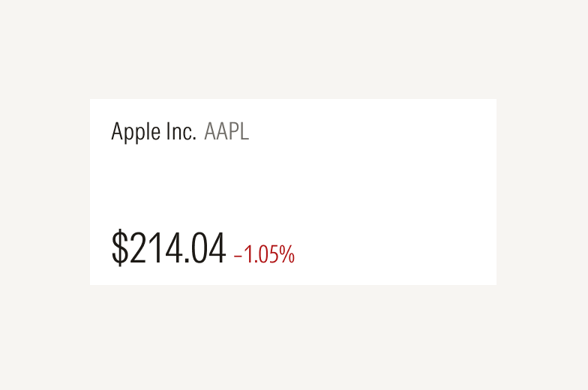Click the word Apple in the title
The image size is (588, 390).
(x=133, y=133)
